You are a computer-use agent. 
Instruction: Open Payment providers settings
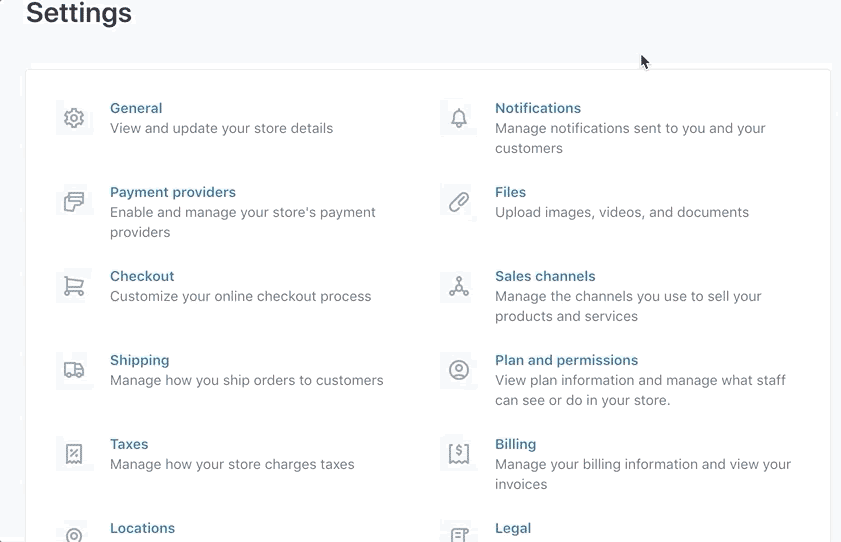click(173, 192)
